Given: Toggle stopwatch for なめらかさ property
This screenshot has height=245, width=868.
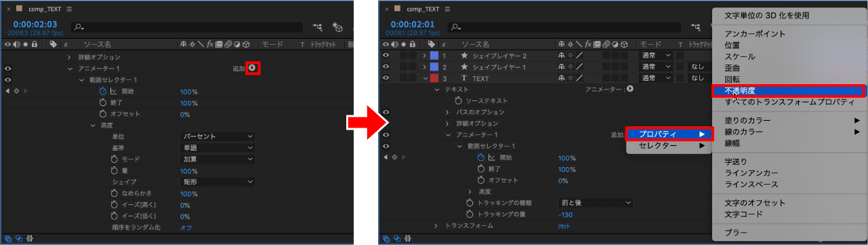Looking at the screenshot, I should tap(103, 193).
